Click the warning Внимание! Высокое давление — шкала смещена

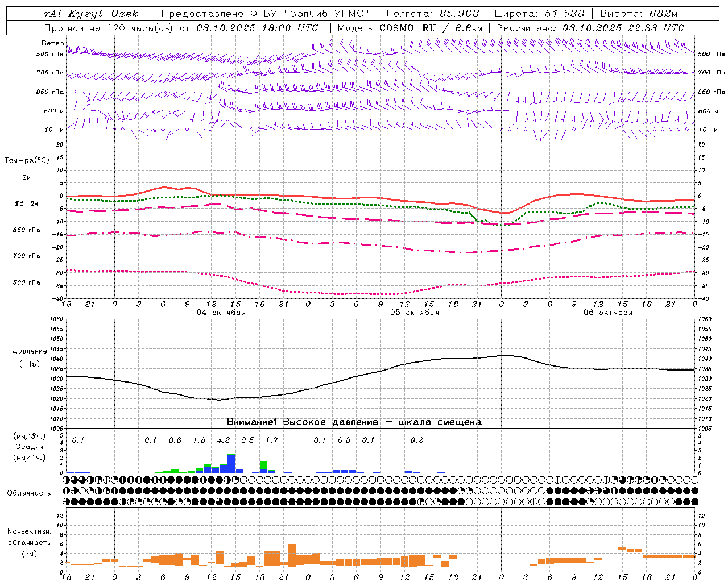tap(354, 422)
